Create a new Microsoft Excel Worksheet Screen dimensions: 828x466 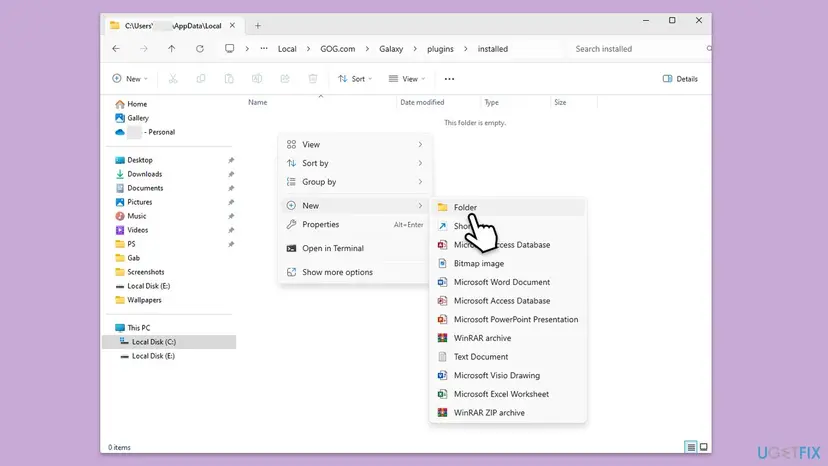coord(508,394)
